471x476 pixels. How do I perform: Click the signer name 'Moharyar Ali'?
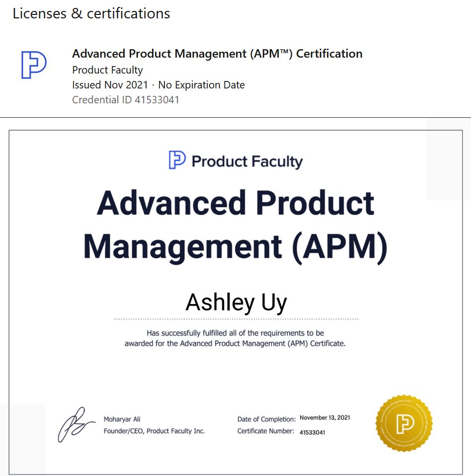coord(122,419)
